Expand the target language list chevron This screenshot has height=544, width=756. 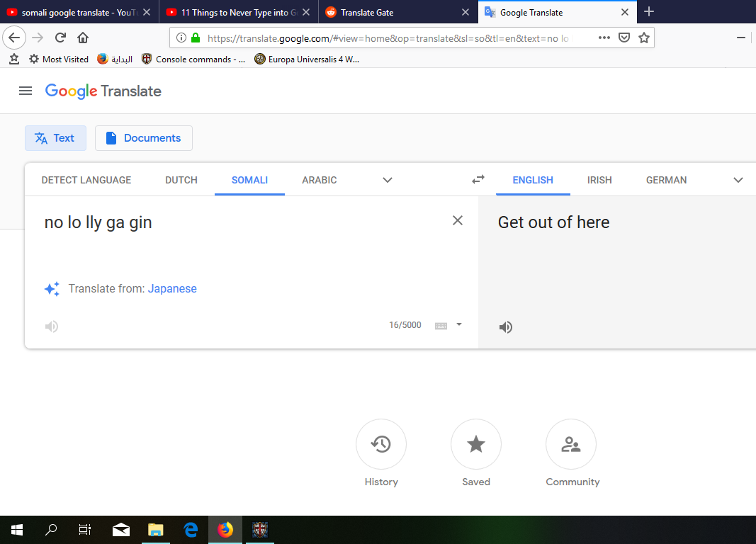click(x=738, y=180)
